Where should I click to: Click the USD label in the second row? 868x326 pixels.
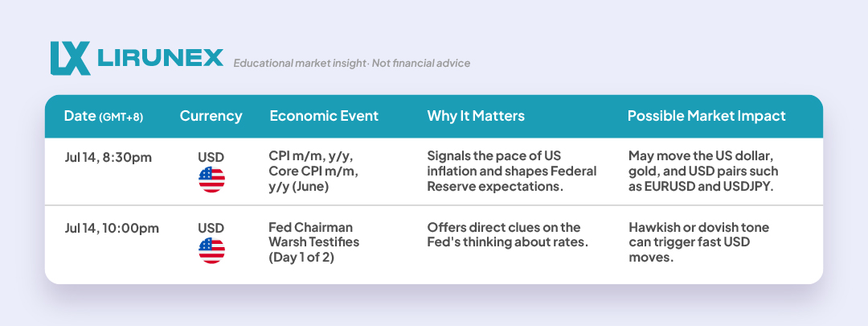tap(211, 228)
